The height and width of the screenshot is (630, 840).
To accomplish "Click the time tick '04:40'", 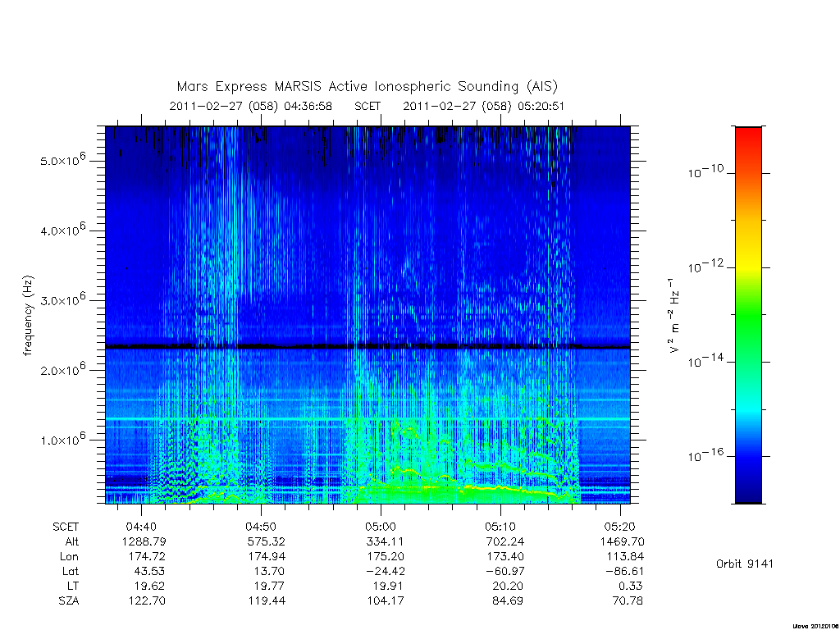I will click(141, 527).
